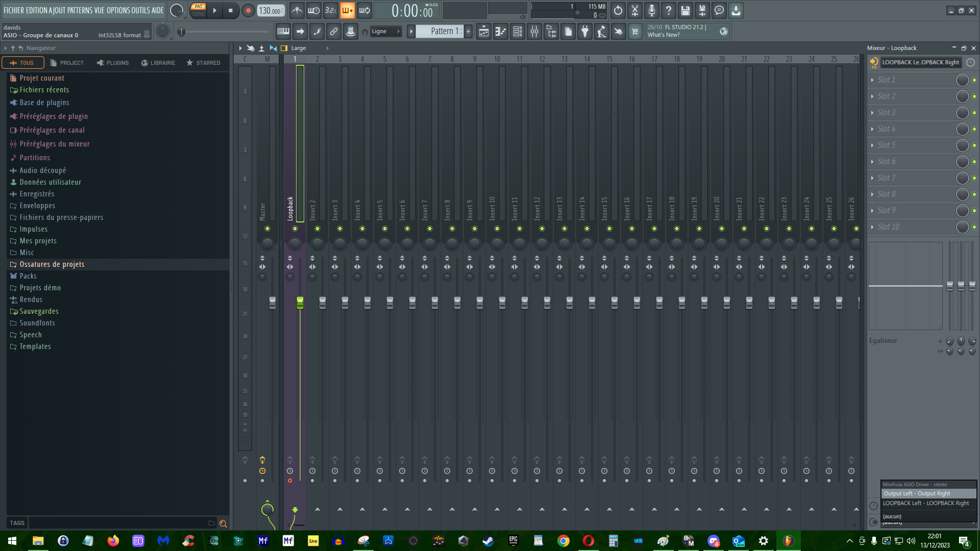Click the metronome icon
Screen dimensions: 980x551
tap(297, 10)
